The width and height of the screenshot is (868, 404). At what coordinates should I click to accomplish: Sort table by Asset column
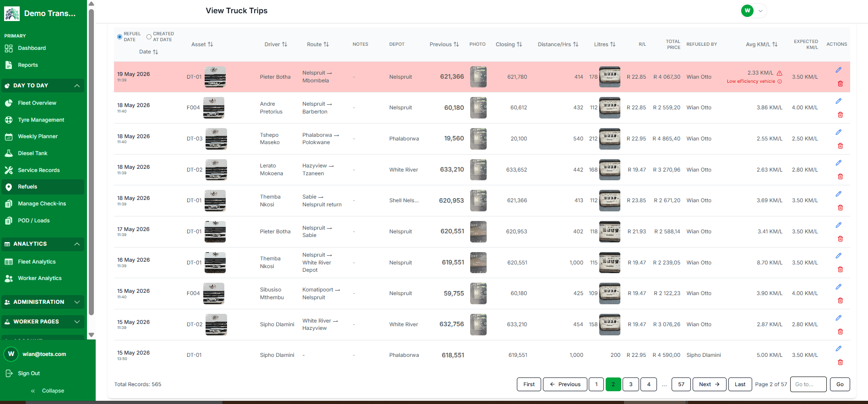pos(202,44)
